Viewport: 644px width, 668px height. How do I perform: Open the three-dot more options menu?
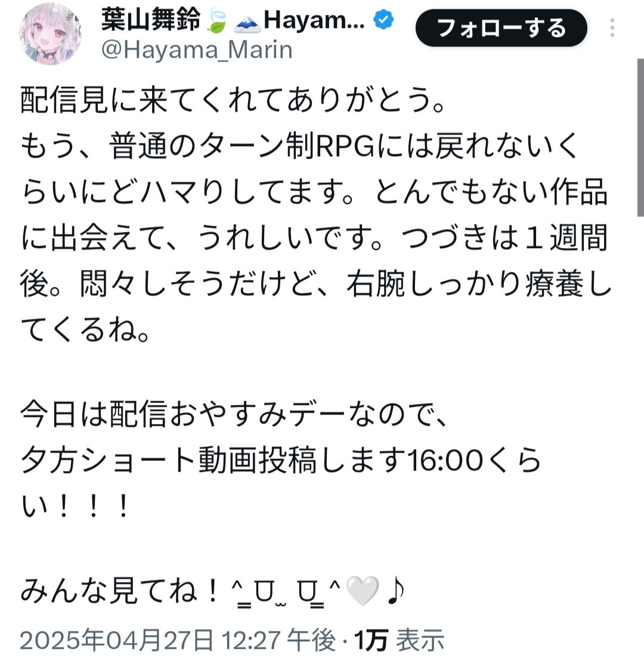pos(612,27)
